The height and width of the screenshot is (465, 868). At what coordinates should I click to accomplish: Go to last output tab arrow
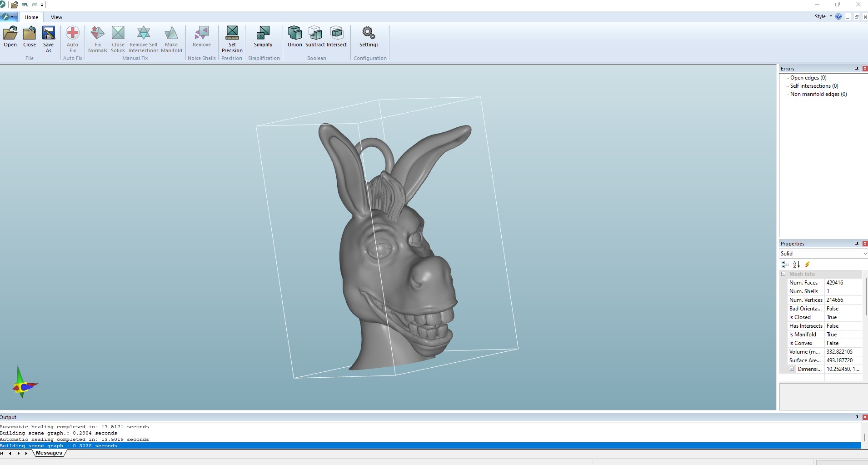point(26,453)
